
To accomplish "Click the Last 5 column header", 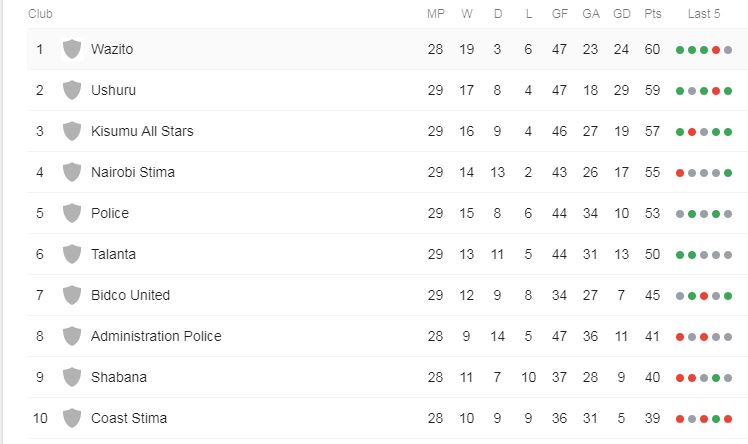I will (704, 14).
